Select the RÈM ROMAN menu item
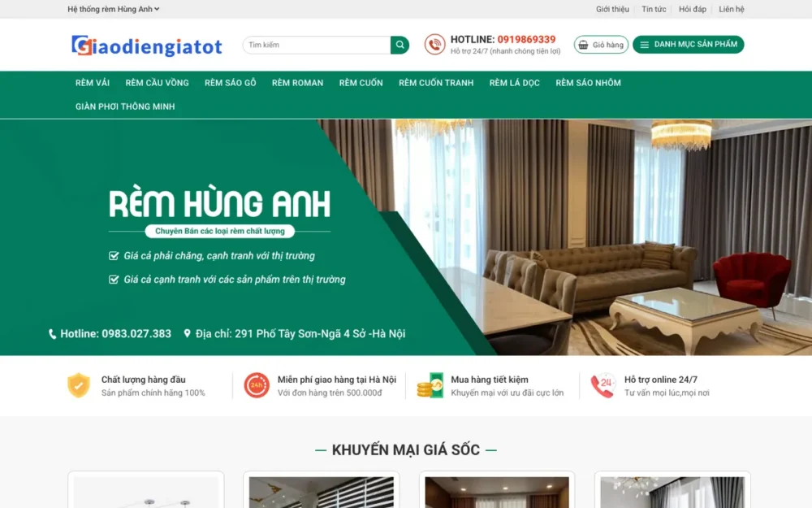The image size is (812, 508). click(297, 83)
